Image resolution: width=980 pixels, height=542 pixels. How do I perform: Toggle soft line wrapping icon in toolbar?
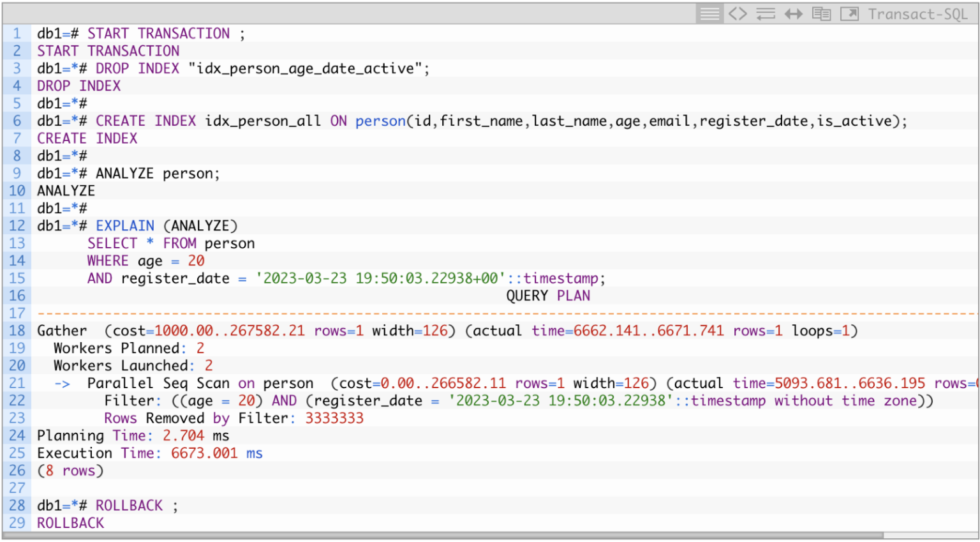point(766,13)
